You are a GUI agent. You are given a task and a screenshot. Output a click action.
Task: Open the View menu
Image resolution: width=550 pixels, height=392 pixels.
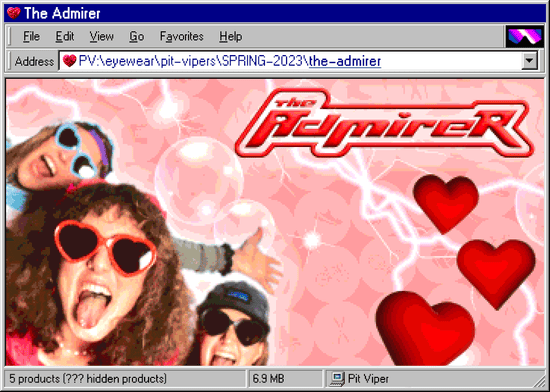[101, 36]
